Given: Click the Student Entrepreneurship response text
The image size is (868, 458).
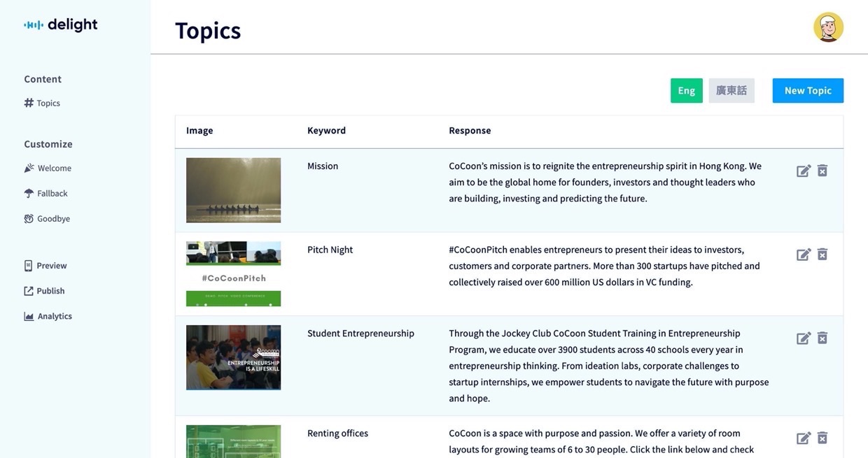Looking at the screenshot, I should 609,366.
